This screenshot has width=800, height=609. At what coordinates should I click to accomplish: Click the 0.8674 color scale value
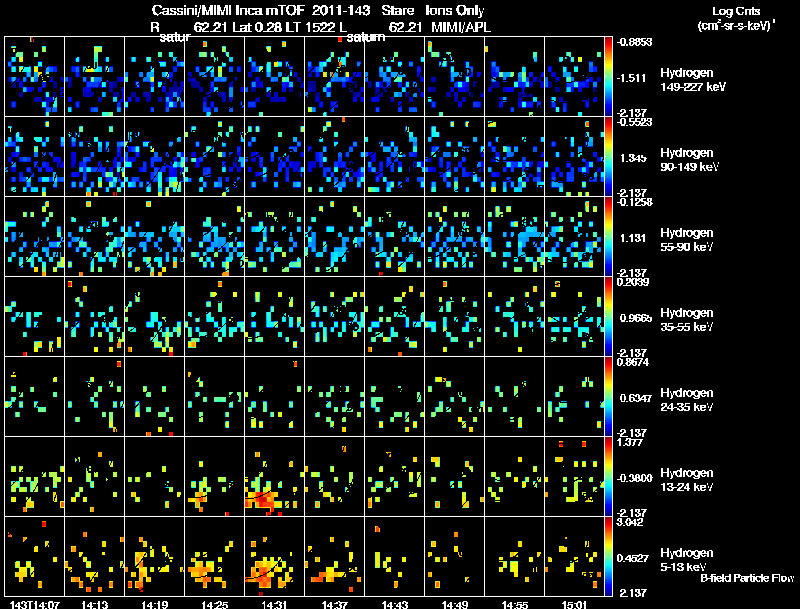click(x=633, y=362)
